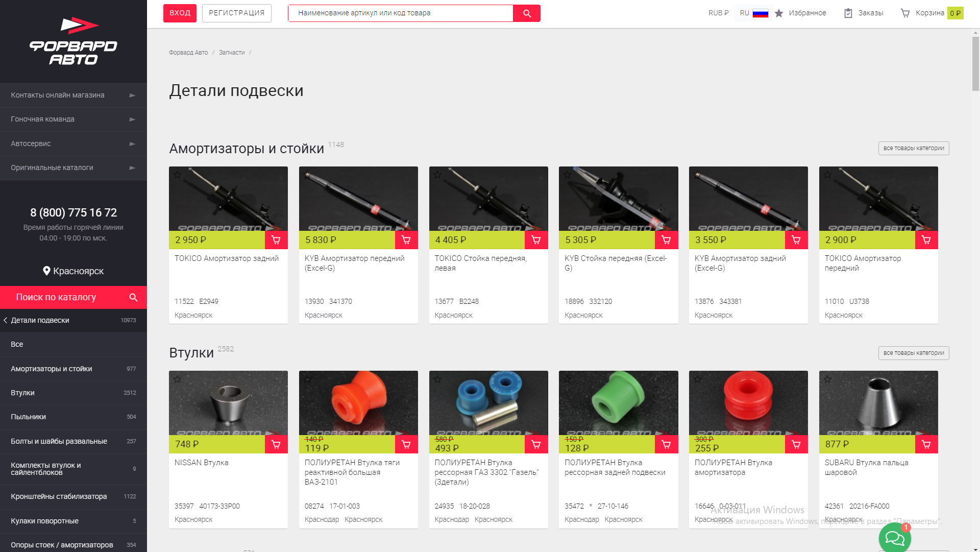
Task: Expand Гоночная команда menu
Action: point(73,119)
